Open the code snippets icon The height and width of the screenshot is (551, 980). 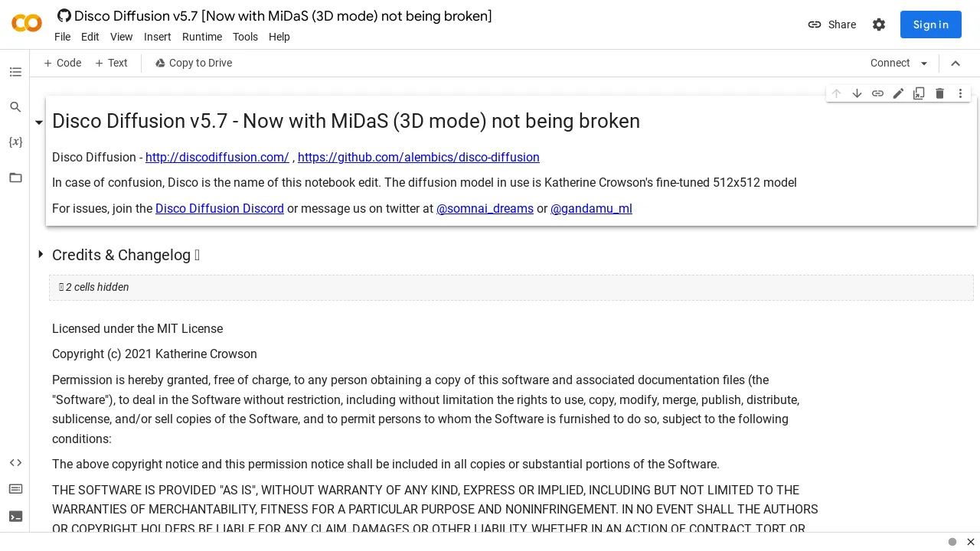tap(15, 463)
